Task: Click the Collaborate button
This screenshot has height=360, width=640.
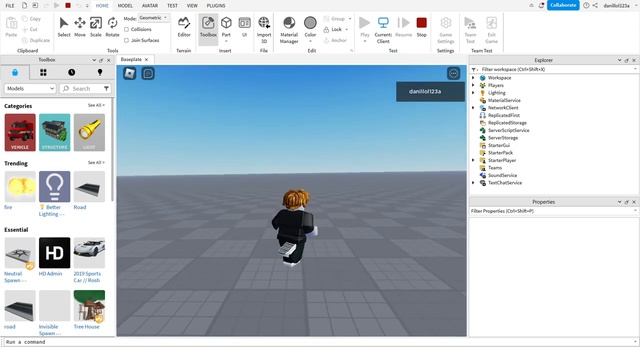Action: click(563, 5)
